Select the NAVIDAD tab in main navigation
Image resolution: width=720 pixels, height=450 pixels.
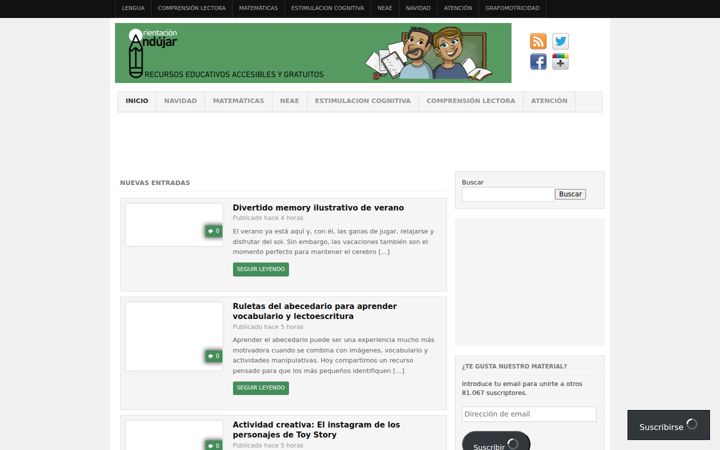[x=180, y=101]
